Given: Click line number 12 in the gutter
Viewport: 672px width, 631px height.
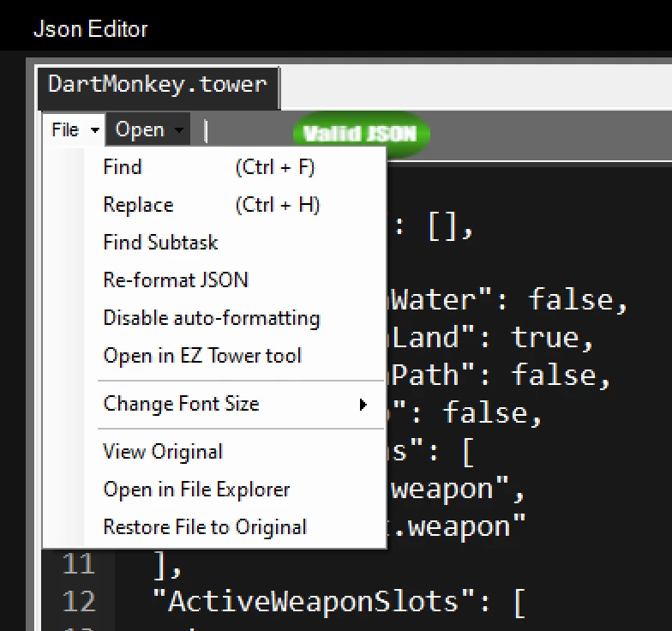Looking at the screenshot, I should (79, 602).
